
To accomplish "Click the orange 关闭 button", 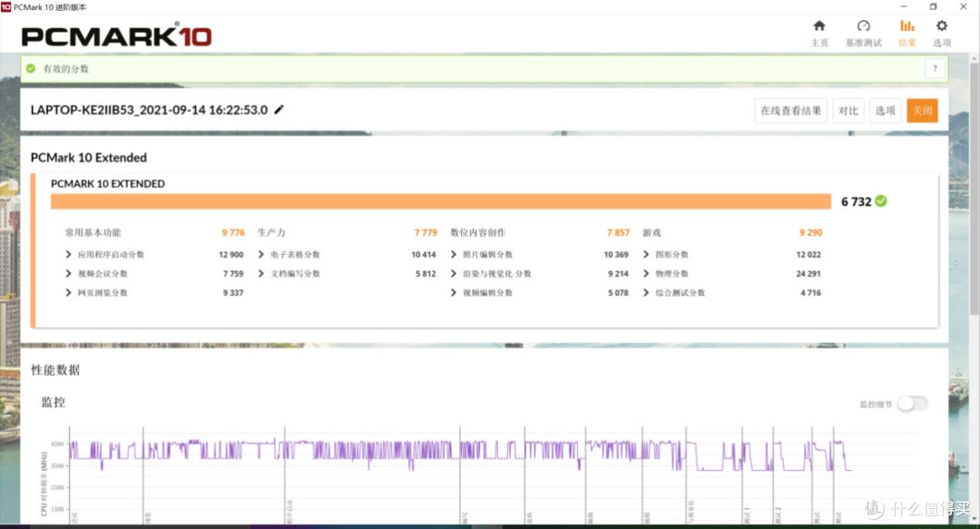I will coord(923,111).
